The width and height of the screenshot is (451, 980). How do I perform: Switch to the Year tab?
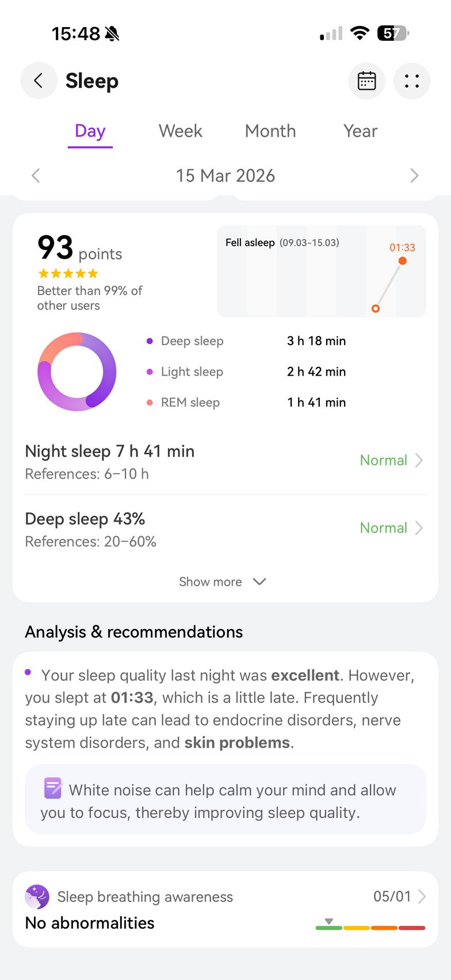(360, 131)
